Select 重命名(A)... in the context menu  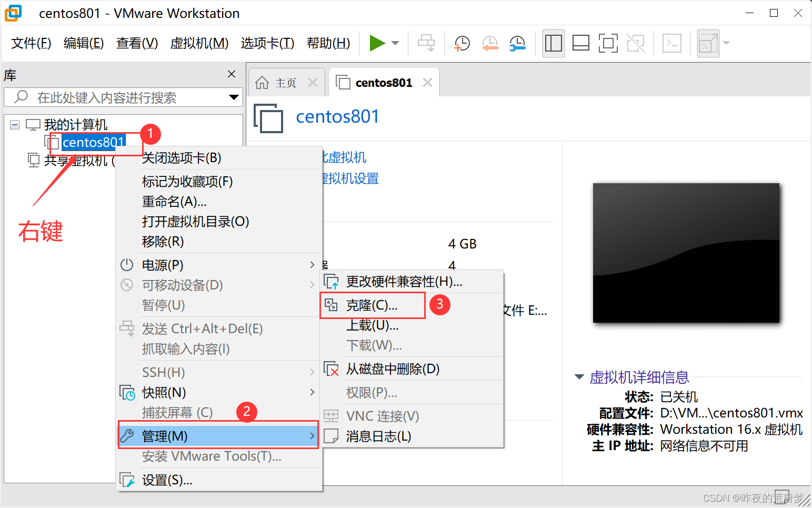coord(219,202)
